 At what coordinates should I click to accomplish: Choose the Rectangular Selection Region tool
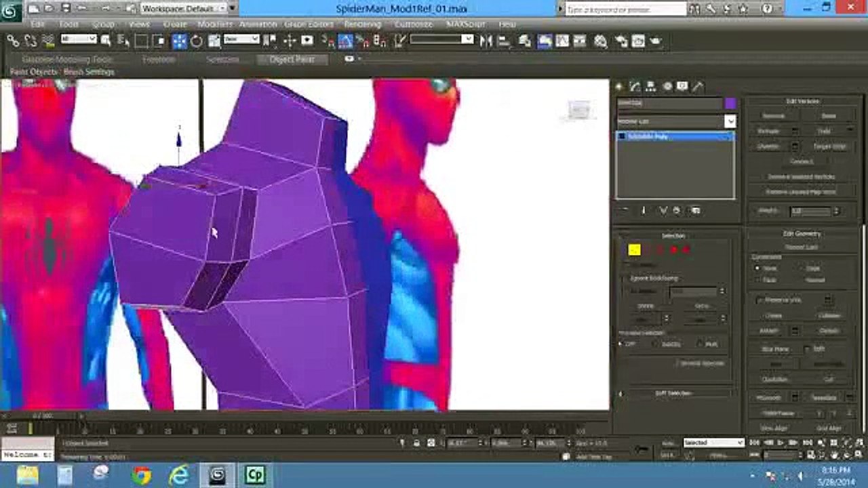pos(140,41)
